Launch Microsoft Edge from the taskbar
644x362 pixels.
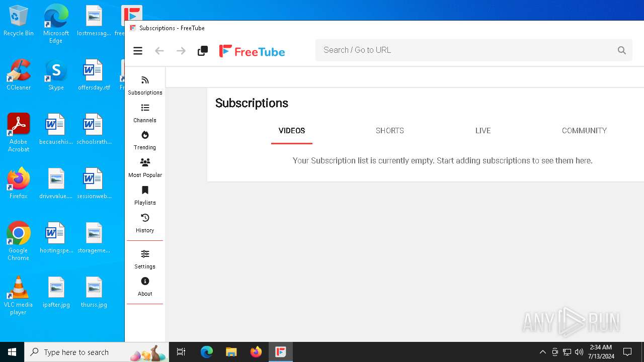(x=207, y=352)
